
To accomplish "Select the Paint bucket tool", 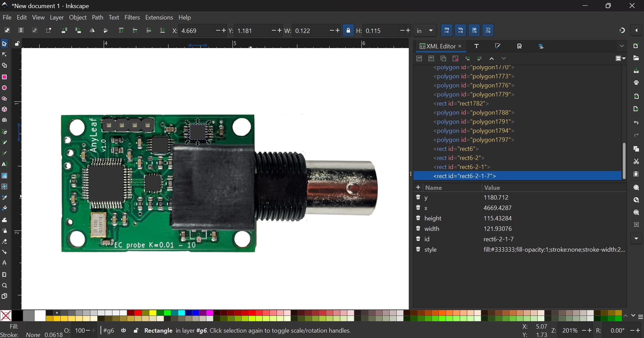I will [x=5, y=208].
